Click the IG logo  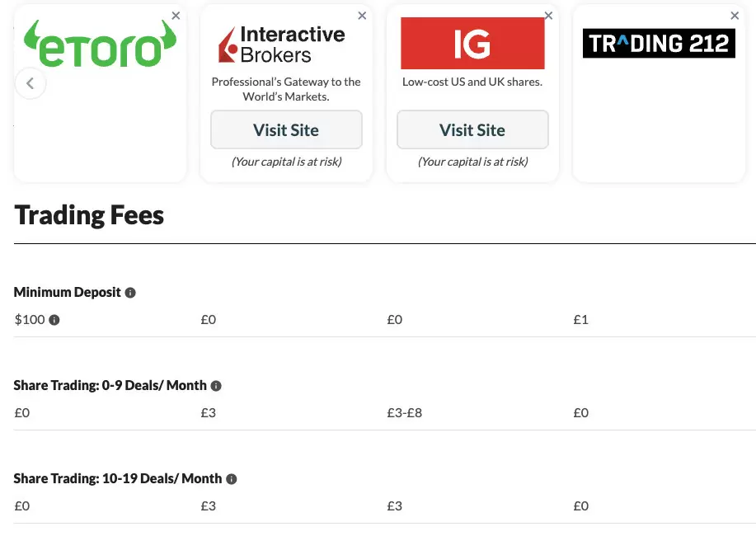(472, 42)
